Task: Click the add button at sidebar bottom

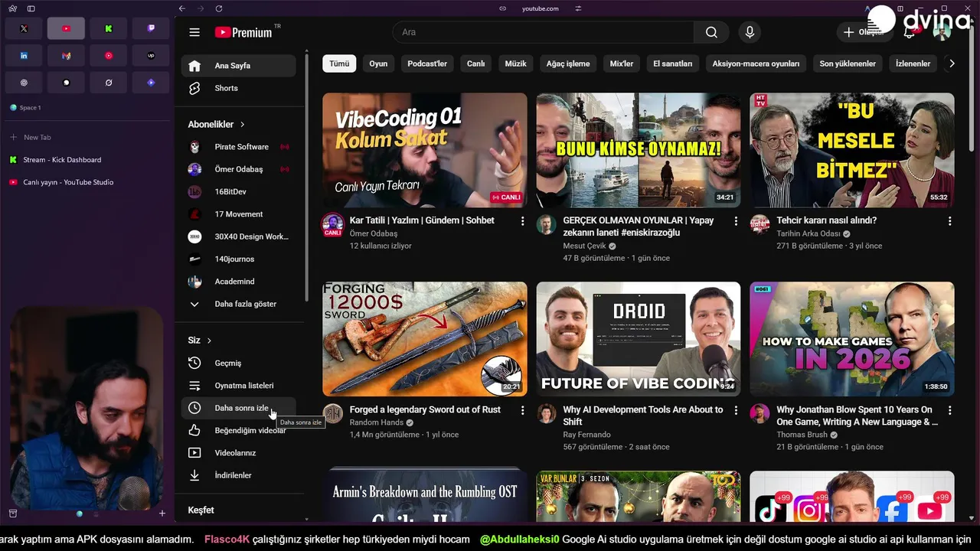Action: (162, 514)
